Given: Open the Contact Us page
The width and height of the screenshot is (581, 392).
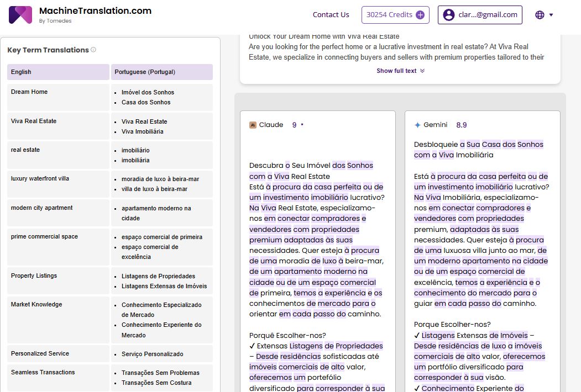Looking at the screenshot, I should point(331,15).
